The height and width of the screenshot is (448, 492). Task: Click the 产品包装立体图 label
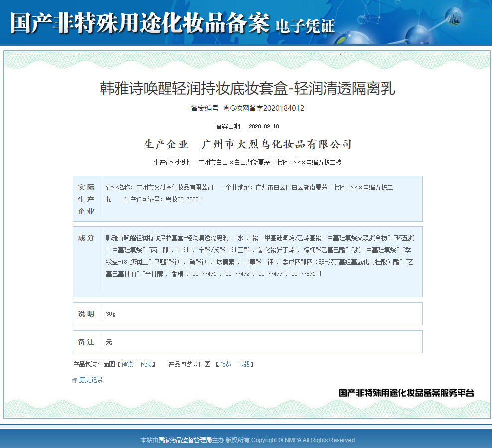coord(190,364)
